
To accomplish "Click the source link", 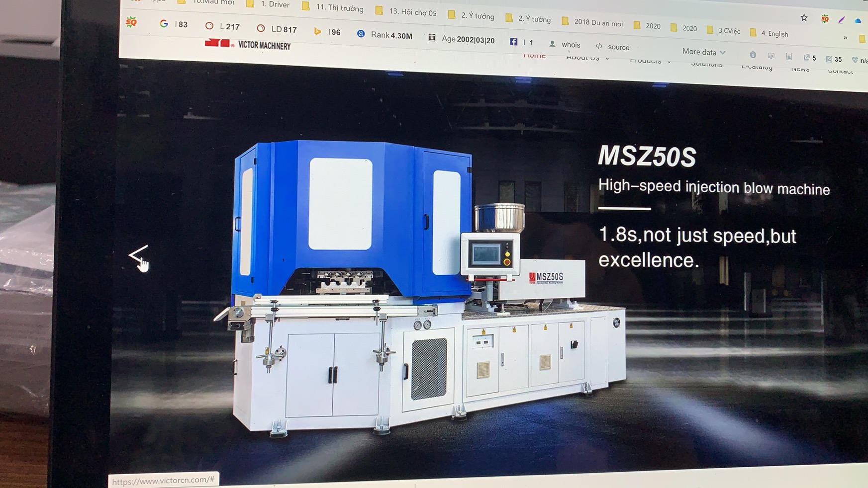I will (x=618, y=47).
